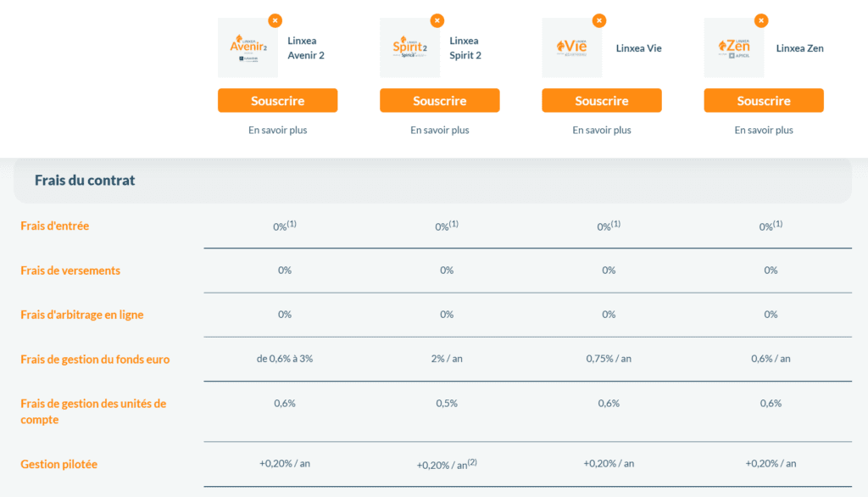Remove Linxea Zen from comparison
Screen dimensions: 868x497
point(760,20)
